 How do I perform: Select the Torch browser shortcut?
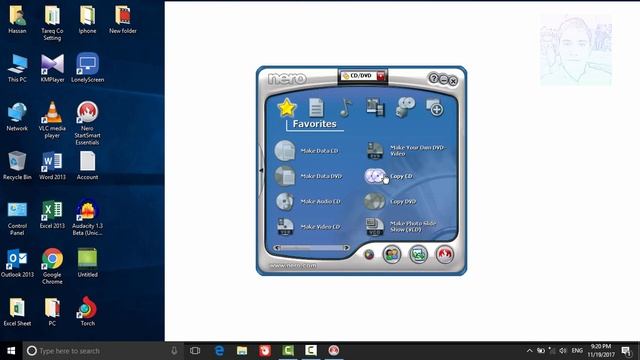point(87,311)
